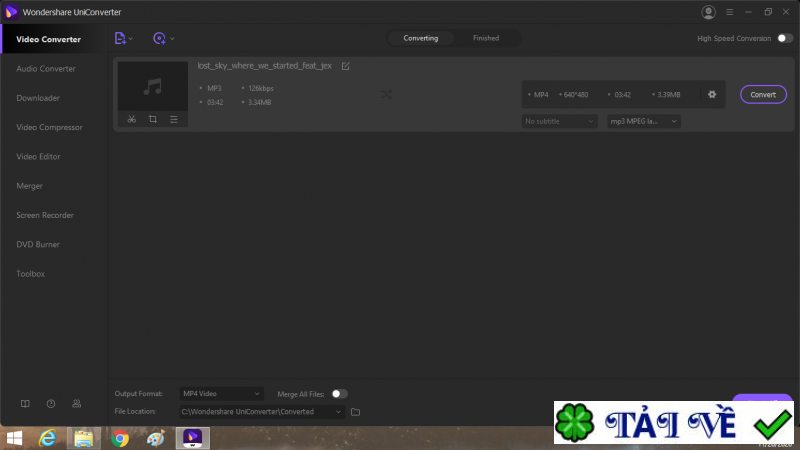Click the crop icon under thumbnail
Image resolution: width=800 pixels, height=450 pixels.
tap(153, 119)
